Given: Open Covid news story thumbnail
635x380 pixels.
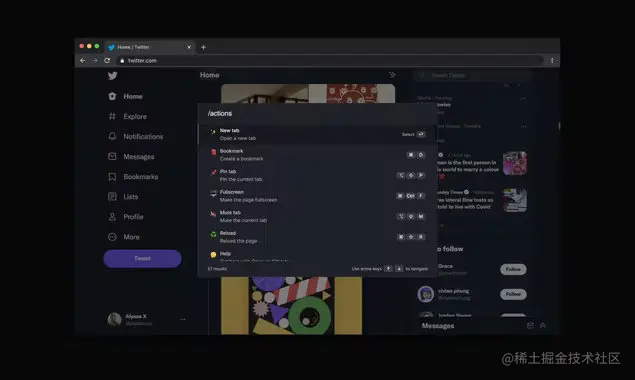Looking at the screenshot, I should pyautogui.click(x=515, y=200).
